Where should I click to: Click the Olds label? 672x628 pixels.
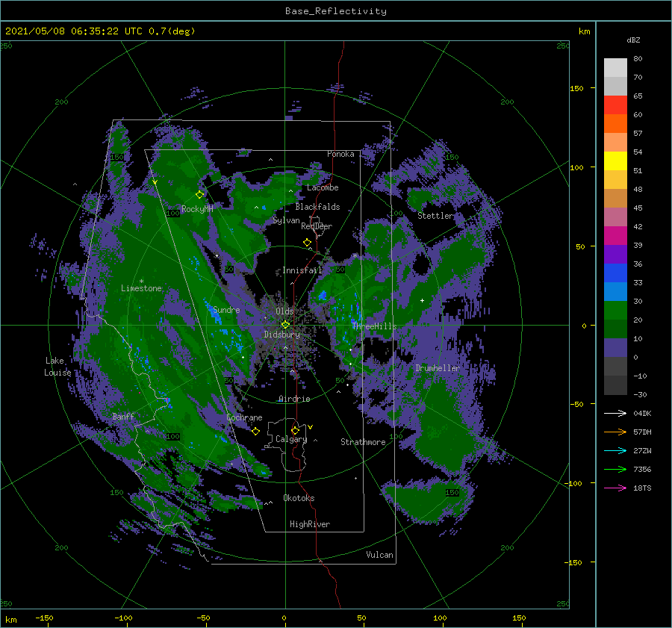(x=285, y=311)
